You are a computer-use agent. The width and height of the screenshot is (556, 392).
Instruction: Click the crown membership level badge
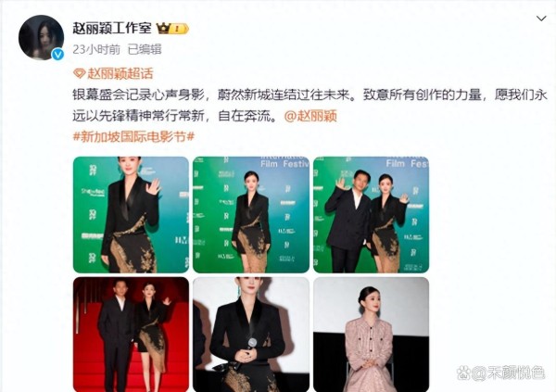click(x=172, y=29)
